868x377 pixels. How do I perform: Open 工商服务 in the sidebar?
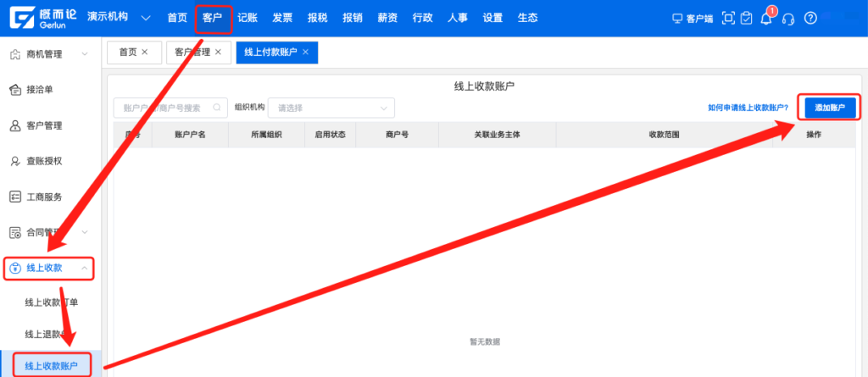[x=44, y=197]
